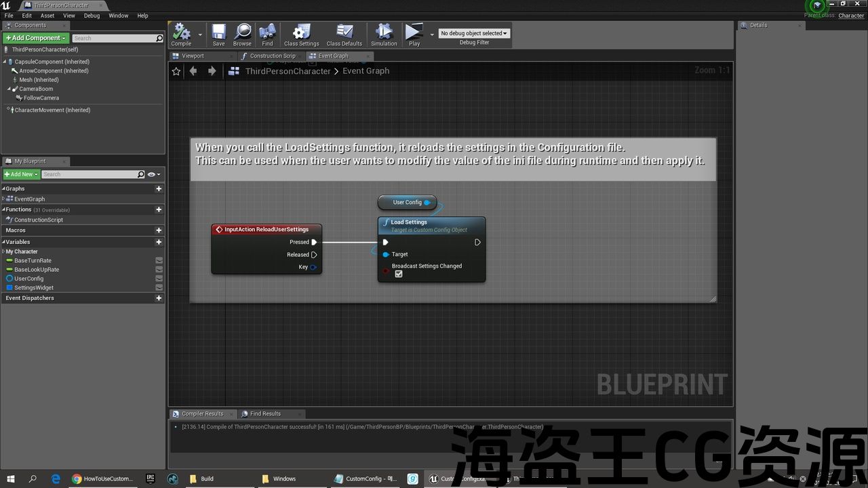Collapse the Variables section
Image resolution: width=868 pixels, height=488 pixels.
click(x=4, y=242)
